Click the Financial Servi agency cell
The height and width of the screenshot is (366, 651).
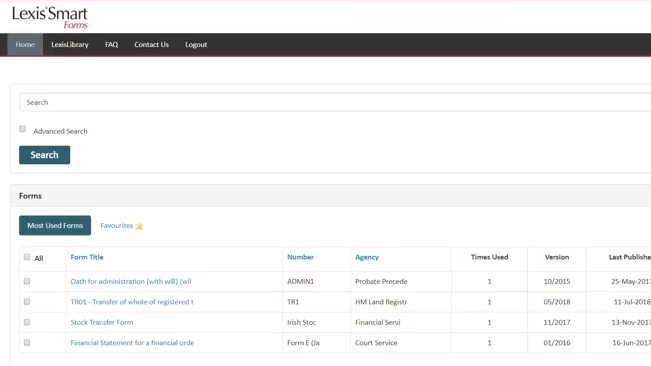pos(378,322)
